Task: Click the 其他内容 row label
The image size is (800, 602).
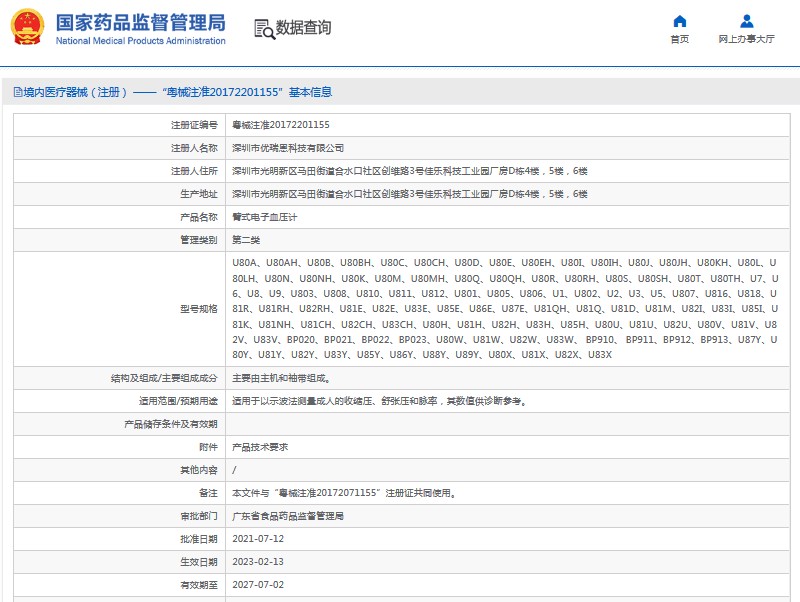Action: tap(198, 470)
